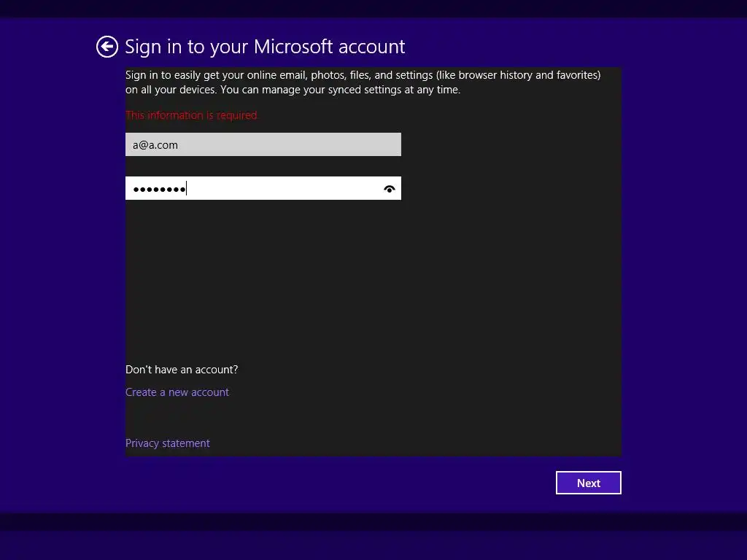Click the 'Sign in to your Microsoft account' heading
747x560 pixels.
(265, 47)
